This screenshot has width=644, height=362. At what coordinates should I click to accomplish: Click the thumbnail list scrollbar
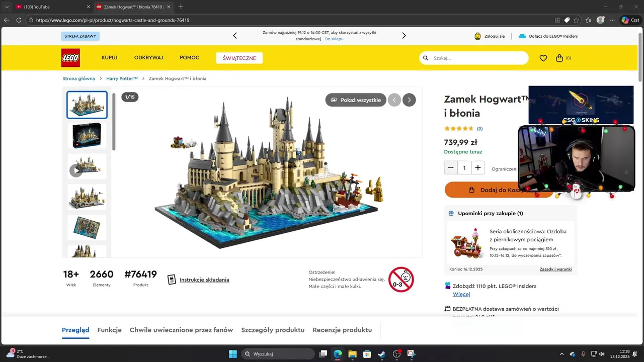[x=114, y=122]
